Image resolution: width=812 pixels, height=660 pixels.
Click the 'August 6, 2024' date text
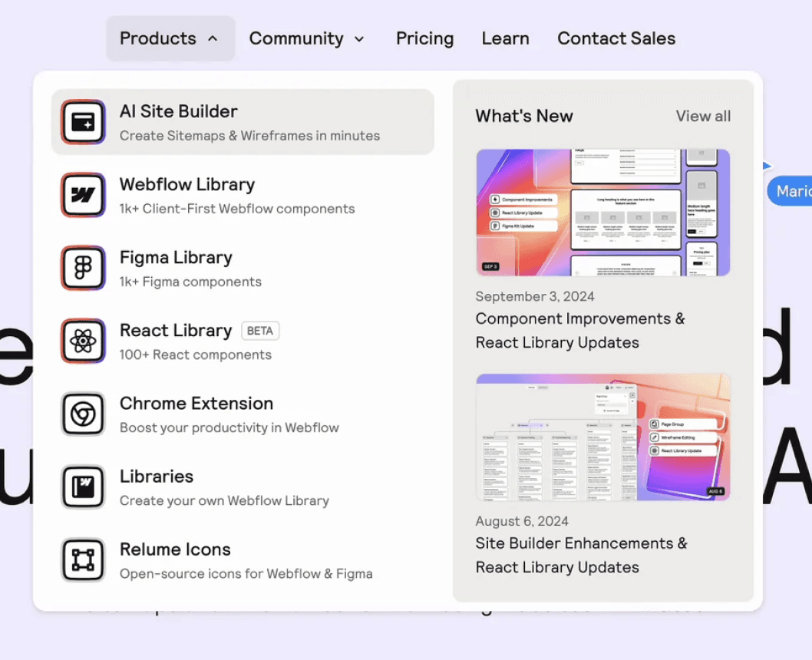522,521
